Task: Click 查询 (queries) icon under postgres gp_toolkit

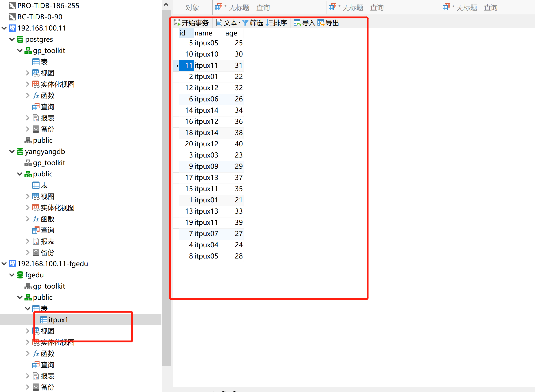Action: click(36, 107)
